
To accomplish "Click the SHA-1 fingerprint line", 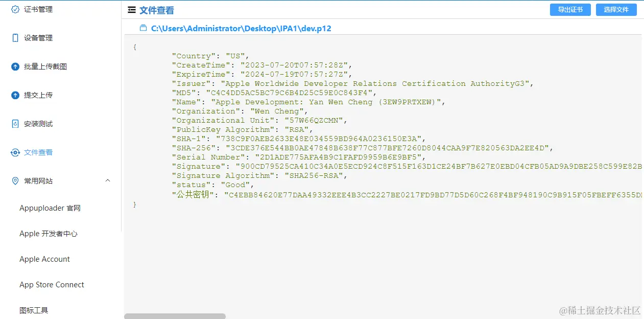I will (x=299, y=139).
